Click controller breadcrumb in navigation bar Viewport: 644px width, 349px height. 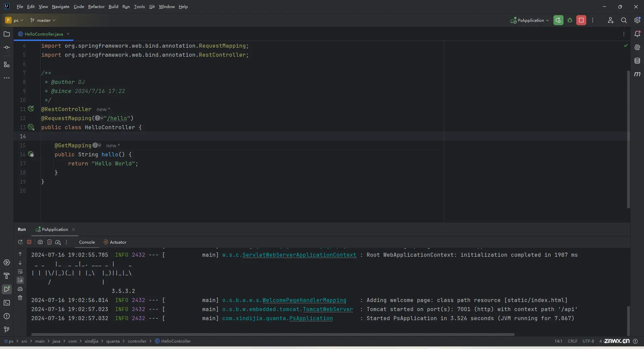137,341
